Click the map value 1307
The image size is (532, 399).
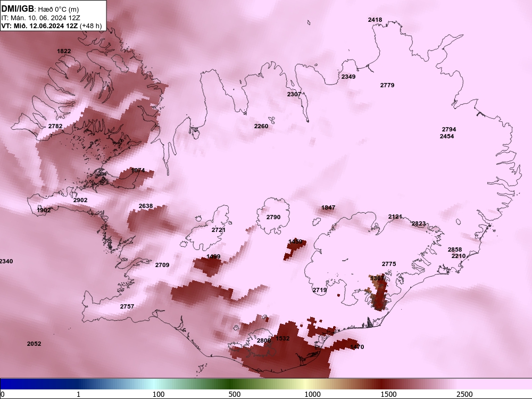pos(377,278)
